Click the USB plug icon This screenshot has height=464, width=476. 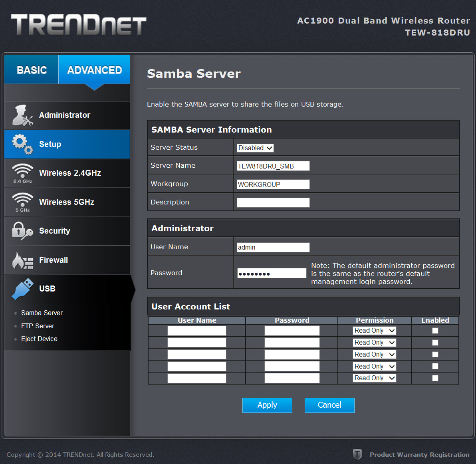pos(22,289)
